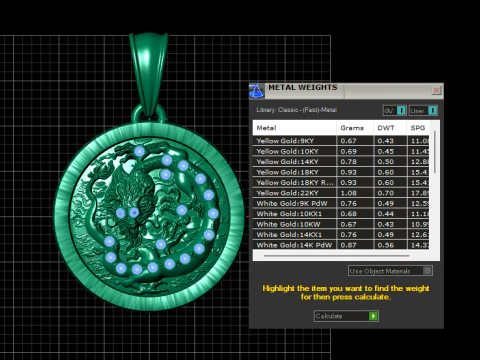Click the icon beside Use Object Materials

click(x=427, y=271)
